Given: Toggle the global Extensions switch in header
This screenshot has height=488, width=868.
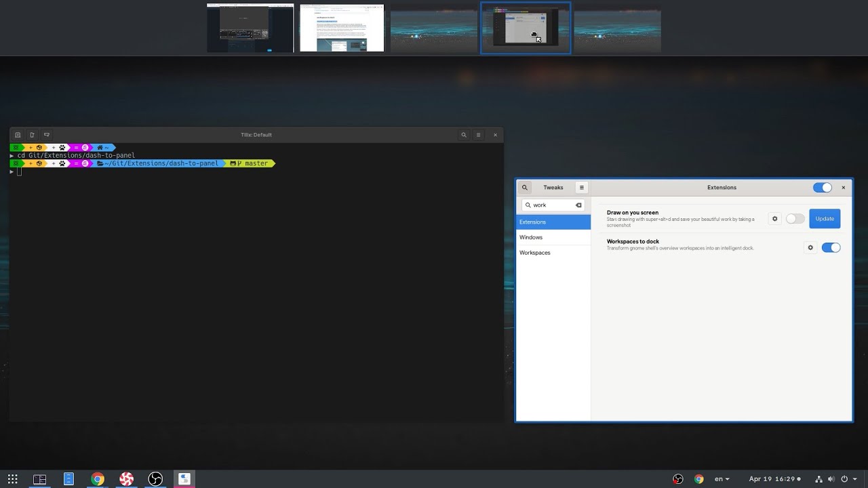Looking at the screenshot, I should coord(822,188).
